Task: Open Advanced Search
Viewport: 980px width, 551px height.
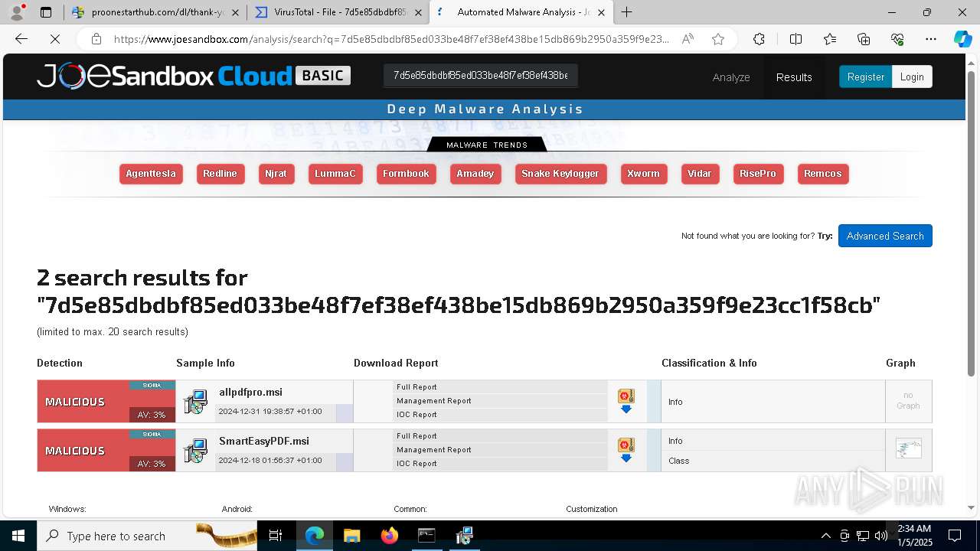Action: tap(885, 236)
